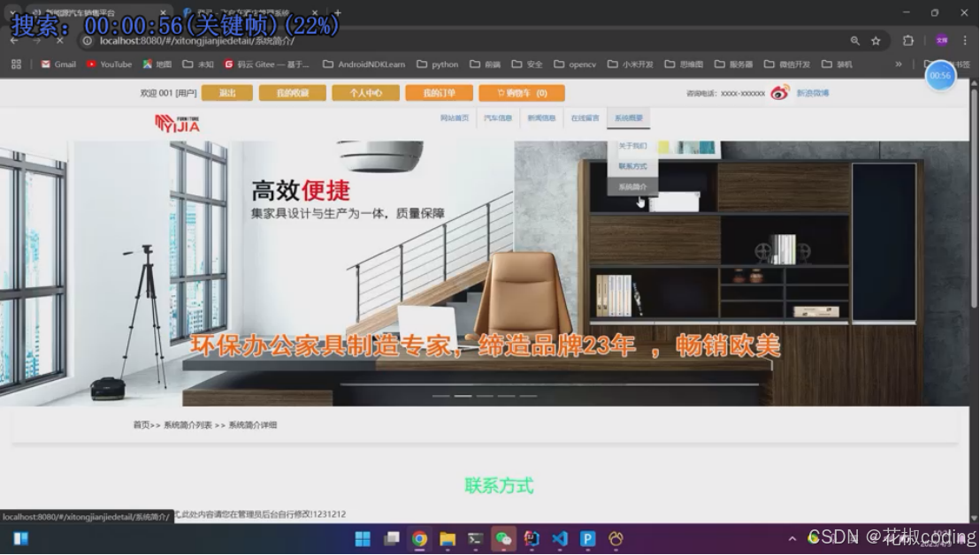980x555 pixels.
Task: Open the Navicat icon in the taskbar
Action: (616, 539)
